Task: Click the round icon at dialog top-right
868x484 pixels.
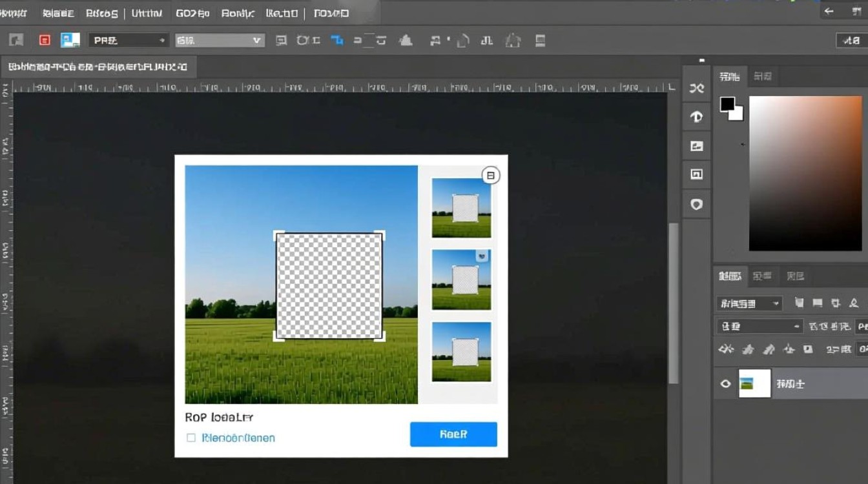Action: 491,175
